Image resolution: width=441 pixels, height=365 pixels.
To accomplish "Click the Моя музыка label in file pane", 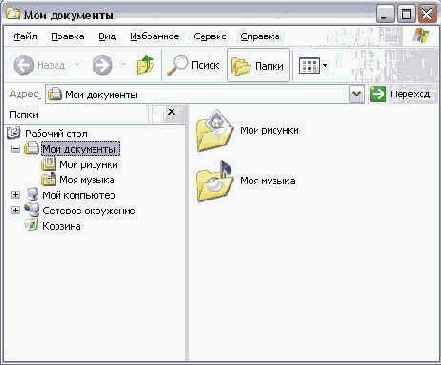I will tap(268, 181).
